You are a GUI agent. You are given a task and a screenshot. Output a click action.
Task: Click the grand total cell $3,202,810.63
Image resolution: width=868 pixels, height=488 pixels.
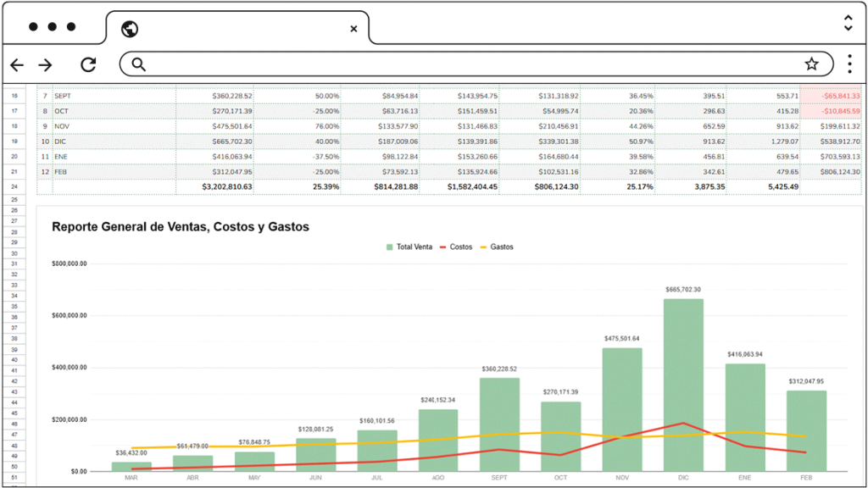[x=227, y=186]
